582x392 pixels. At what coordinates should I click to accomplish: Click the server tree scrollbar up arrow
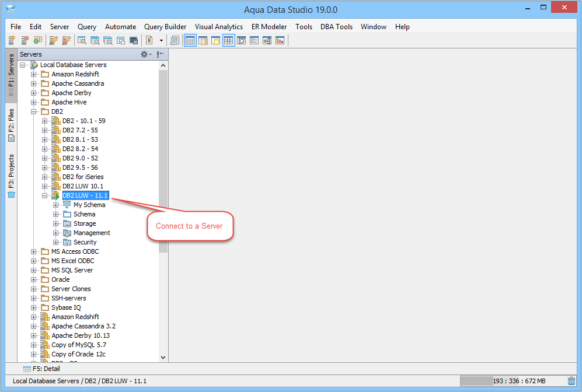pyautogui.click(x=163, y=65)
